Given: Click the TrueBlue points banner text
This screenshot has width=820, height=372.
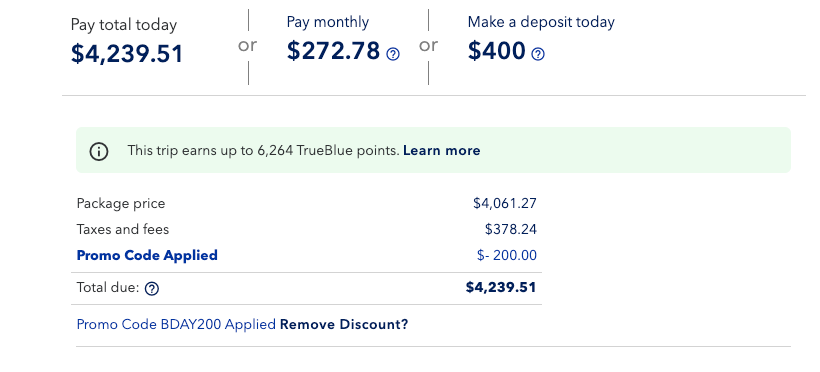Looking at the screenshot, I should click(x=264, y=151).
